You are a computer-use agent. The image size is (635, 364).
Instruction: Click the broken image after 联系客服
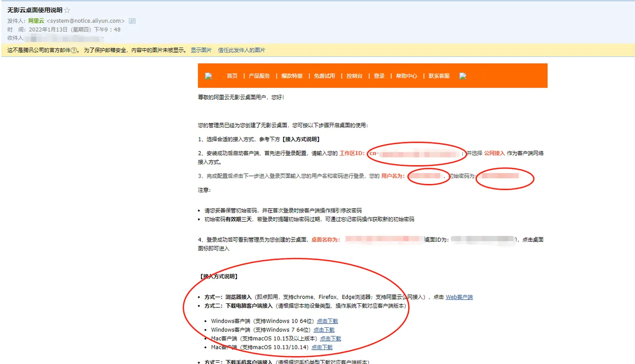click(463, 76)
